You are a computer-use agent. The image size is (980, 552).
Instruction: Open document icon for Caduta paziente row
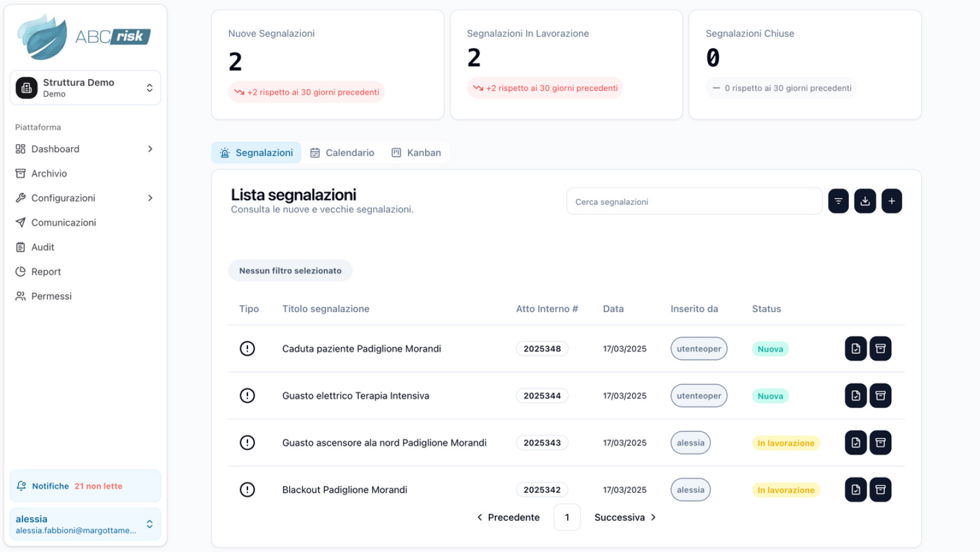click(x=856, y=349)
